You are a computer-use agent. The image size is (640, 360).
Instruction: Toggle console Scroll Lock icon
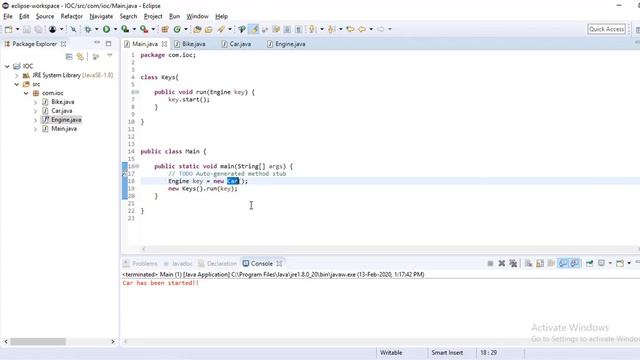click(x=540, y=264)
